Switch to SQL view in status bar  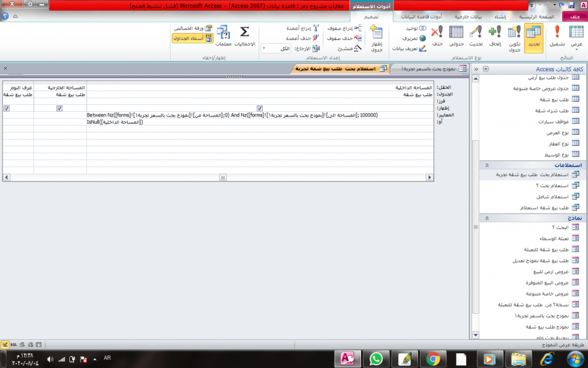tap(14, 344)
